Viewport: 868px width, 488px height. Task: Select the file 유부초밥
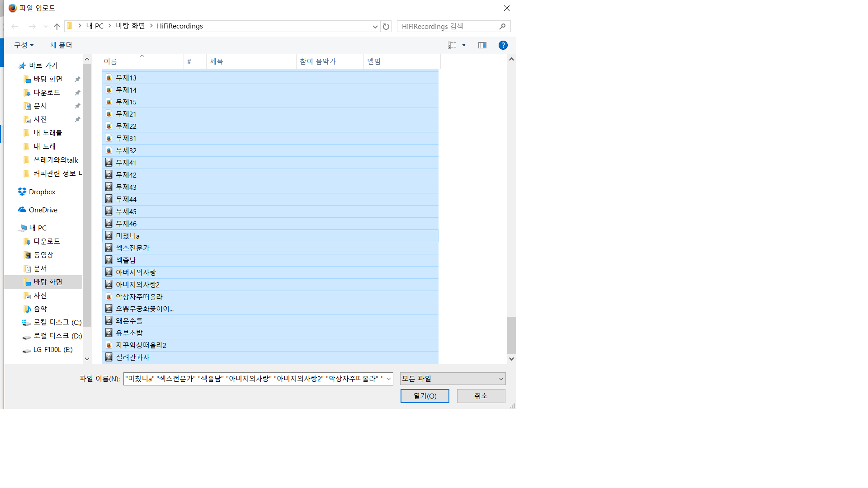pos(129,333)
